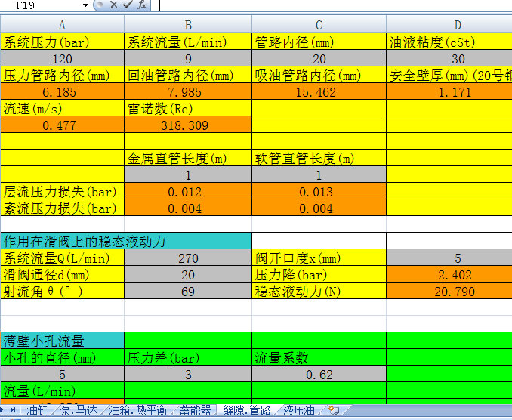The width and height of the screenshot is (512, 420).
Task: Select the 缝隙.管路 sheet tab
Action: (x=246, y=410)
